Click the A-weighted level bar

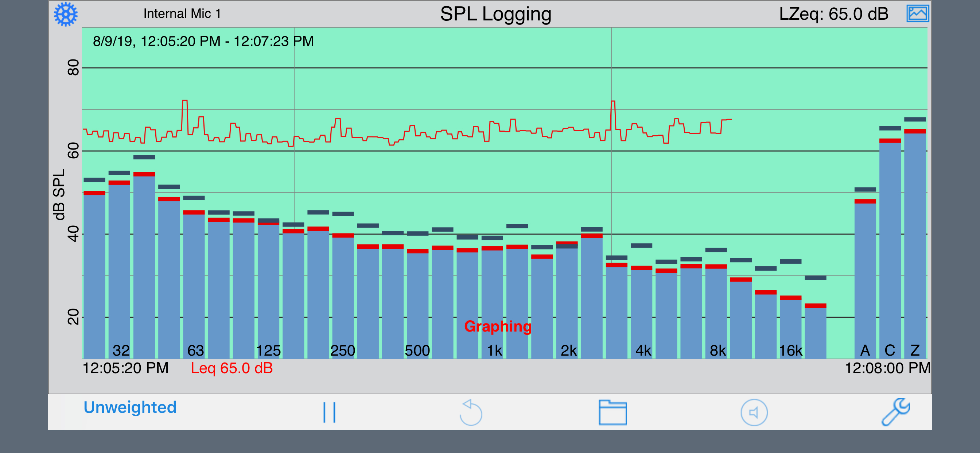point(865,279)
